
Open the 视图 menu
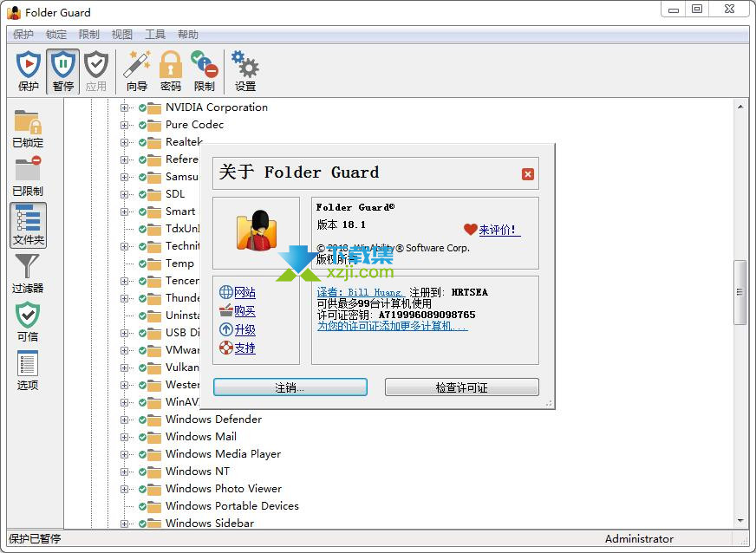click(121, 35)
